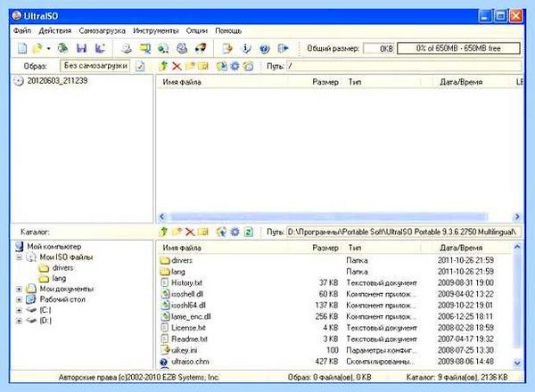Screen dimensions: 535x392
Task: Click the Add globe icon in Каталог toolbar
Action: click(x=221, y=232)
